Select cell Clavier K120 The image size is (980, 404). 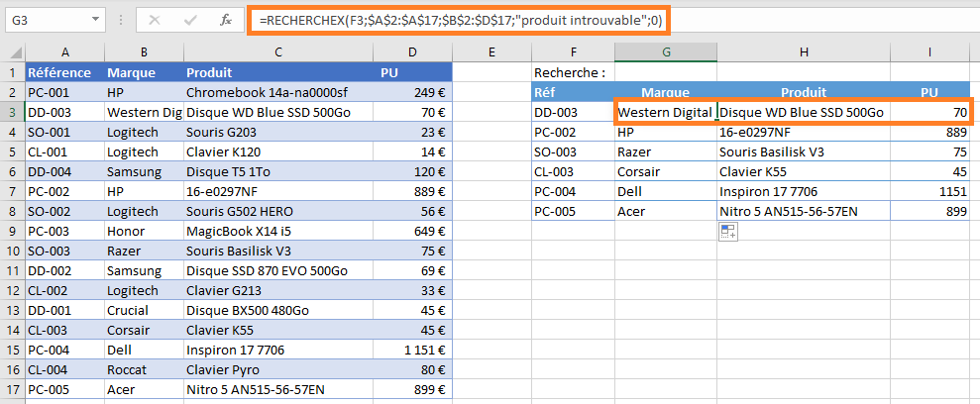278,151
